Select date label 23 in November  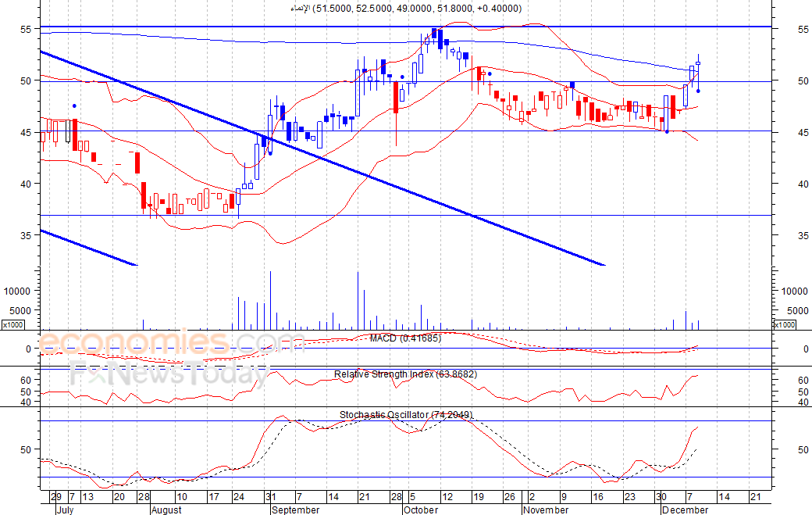click(x=629, y=497)
